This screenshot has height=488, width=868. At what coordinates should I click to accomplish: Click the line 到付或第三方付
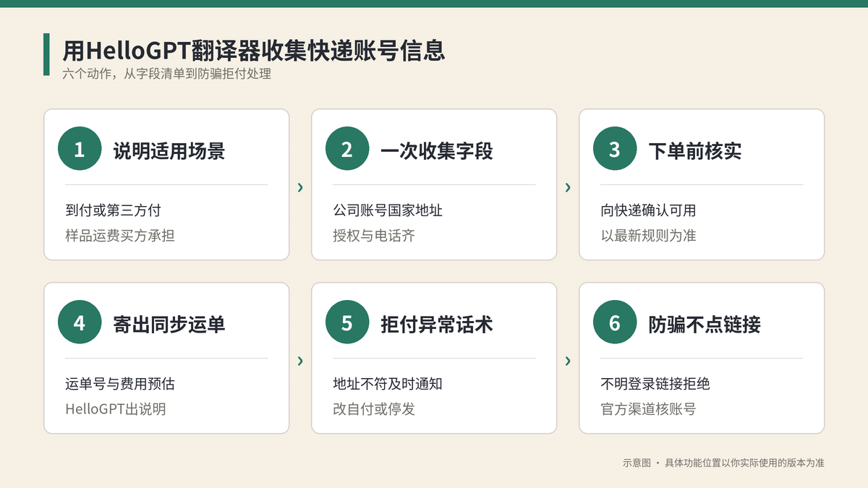click(113, 210)
